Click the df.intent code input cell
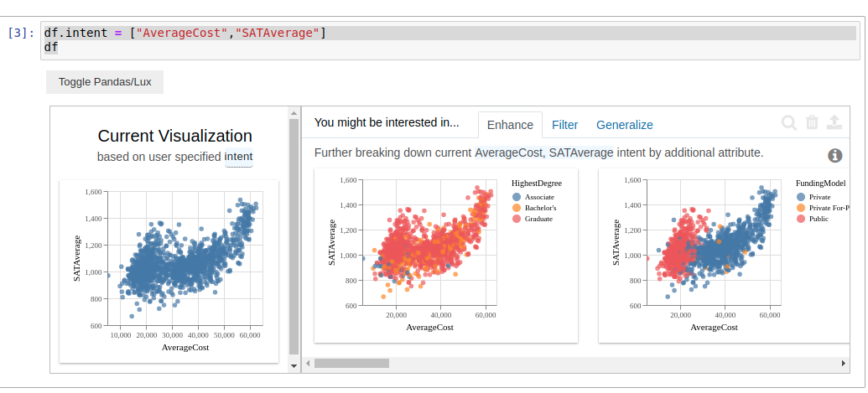This screenshot has height=393, width=868. pyautogui.click(x=449, y=40)
